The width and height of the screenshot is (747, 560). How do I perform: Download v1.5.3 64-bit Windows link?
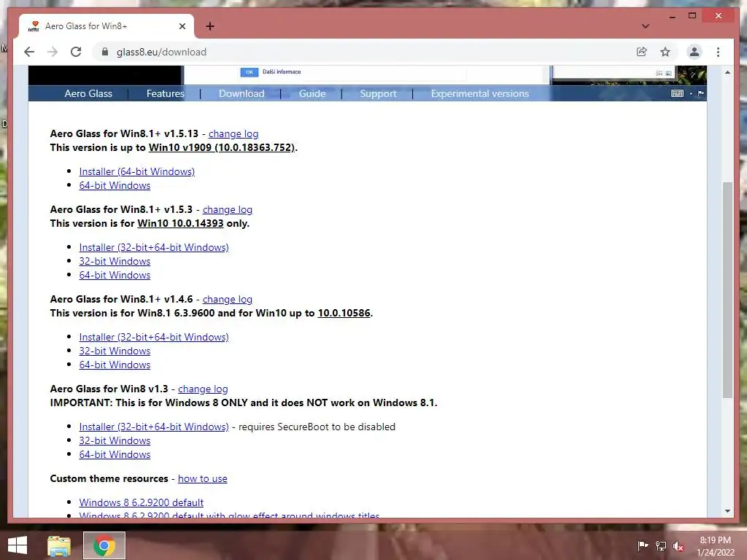115,275
